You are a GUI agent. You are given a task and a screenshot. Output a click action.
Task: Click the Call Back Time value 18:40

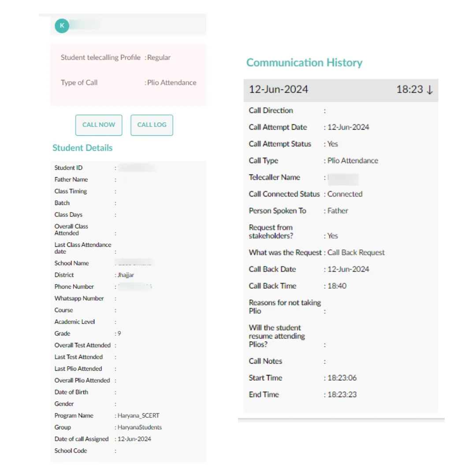click(x=337, y=286)
